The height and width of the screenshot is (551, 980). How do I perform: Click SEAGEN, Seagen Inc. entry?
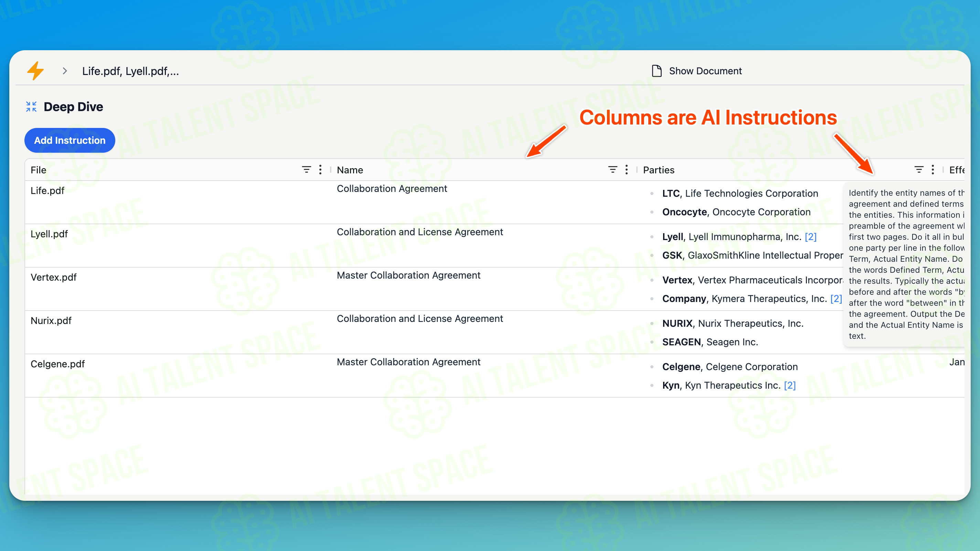[x=710, y=342]
